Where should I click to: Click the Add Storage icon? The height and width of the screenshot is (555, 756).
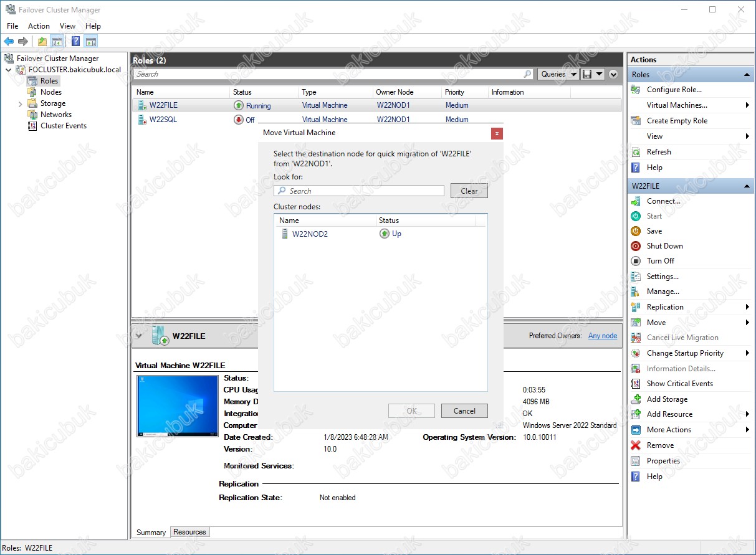[x=636, y=399]
